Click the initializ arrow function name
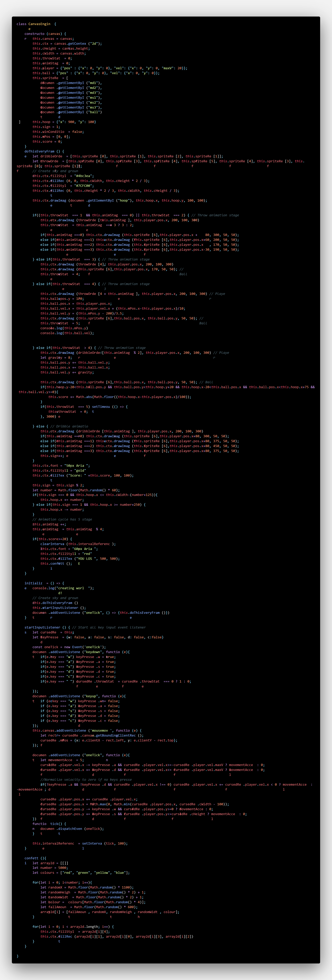The width and height of the screenshot is (332, 980). [x=33, y=583]
